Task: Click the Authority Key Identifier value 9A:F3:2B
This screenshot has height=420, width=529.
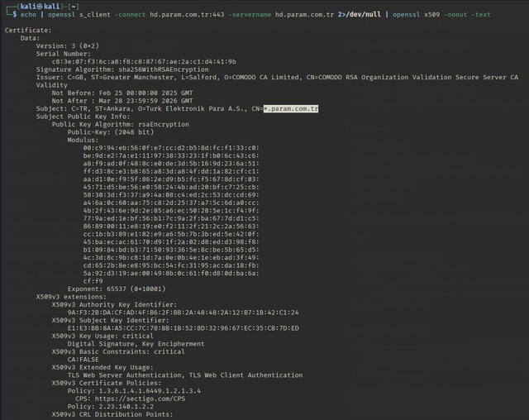Action: [x=183, y=313]
